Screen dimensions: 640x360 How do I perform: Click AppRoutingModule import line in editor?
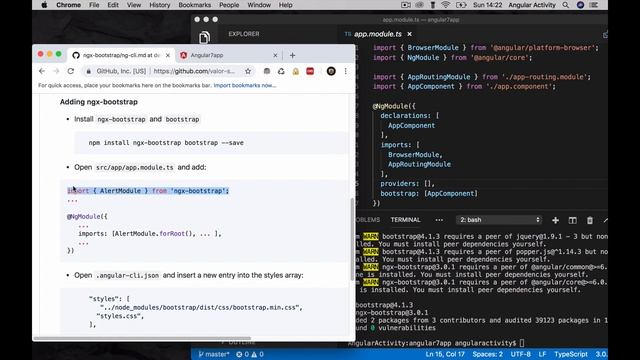(x=482, y=77)
